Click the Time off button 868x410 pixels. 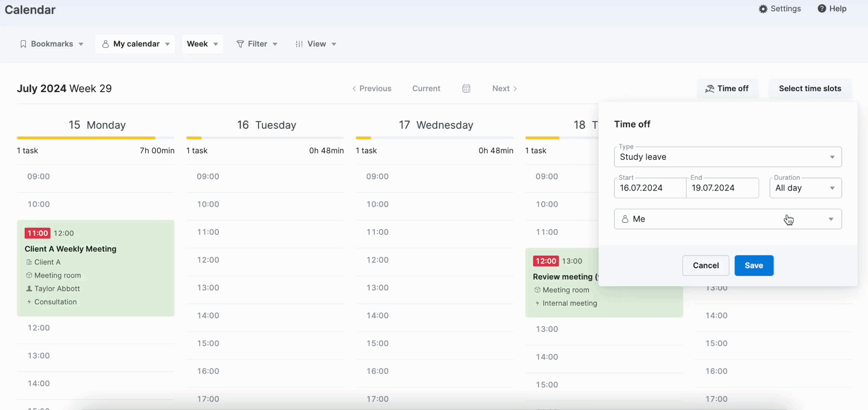(x=728, y=89)
